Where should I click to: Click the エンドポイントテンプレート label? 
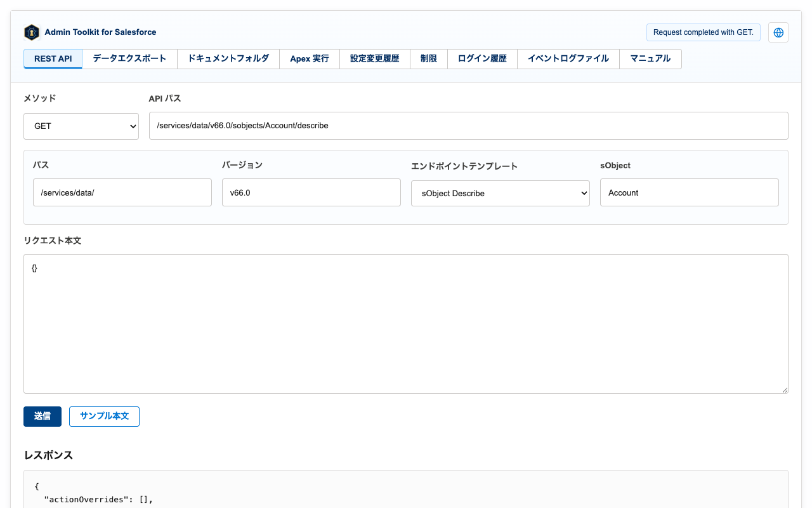point(464,166)
